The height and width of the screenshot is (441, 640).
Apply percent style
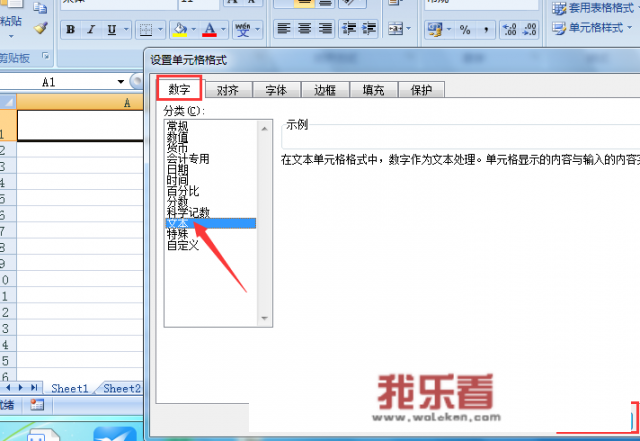tap(464, 29)
